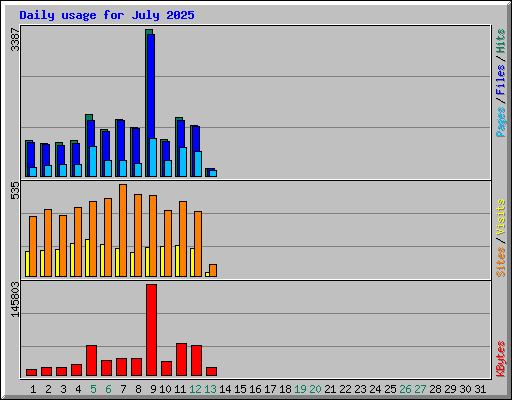The width and height of the screenshot is (512, 400).
Task: Click the 'Files' legend label
Action: point(500,80)
